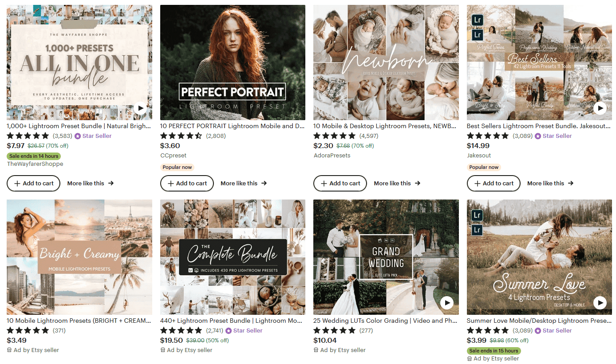
Task: Click 'Sale ends in 15 hours' badge
Action: click(494, 351)
